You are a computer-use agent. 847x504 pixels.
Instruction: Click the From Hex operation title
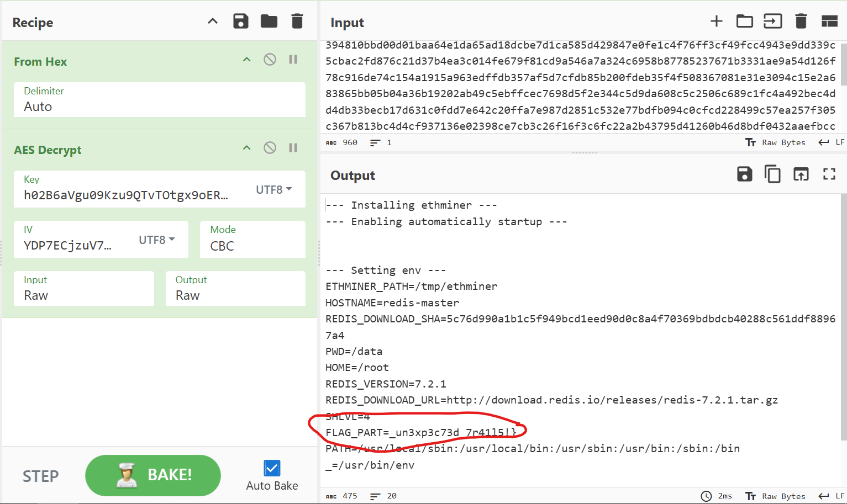[40, 62]
